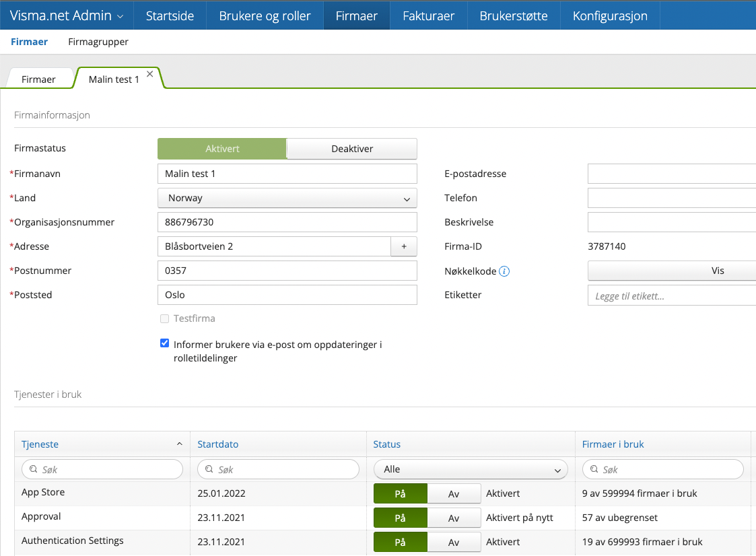Close the Malin test 1 tab
This screenshot has height=556, width=756.
coord(150,74)
